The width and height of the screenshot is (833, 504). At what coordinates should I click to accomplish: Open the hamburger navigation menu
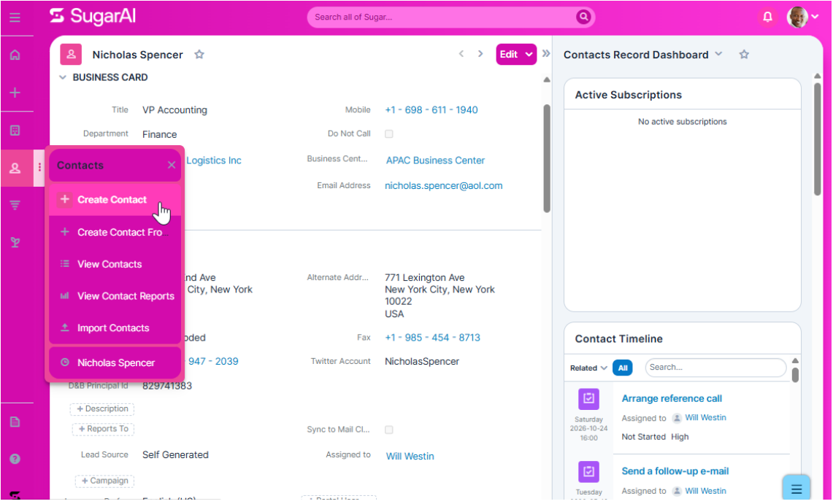(x=15, y=18)
